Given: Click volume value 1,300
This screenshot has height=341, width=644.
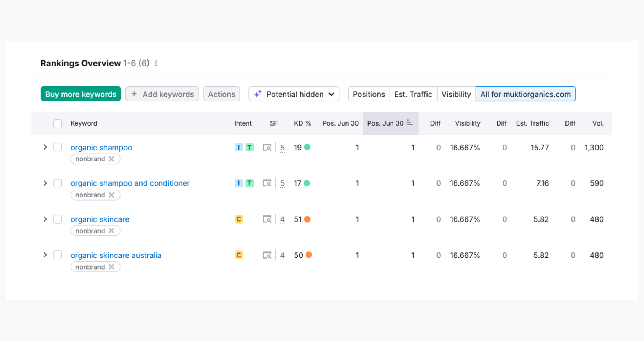Looking at the screenshot, I should 594,148.
